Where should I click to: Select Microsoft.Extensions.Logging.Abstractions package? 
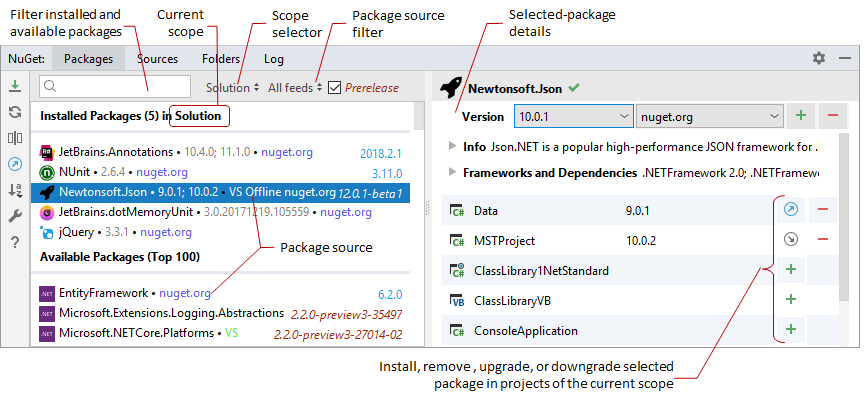coord(221,313)
